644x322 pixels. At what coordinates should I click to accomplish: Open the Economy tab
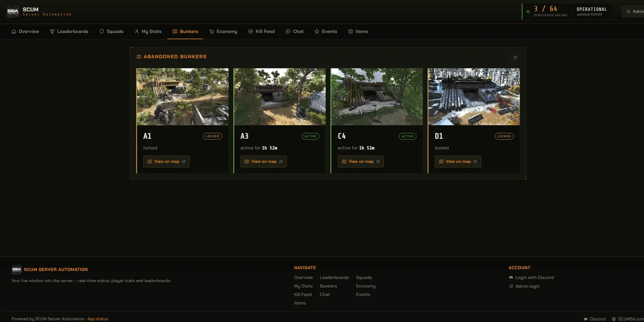click(x=224, y=32)
